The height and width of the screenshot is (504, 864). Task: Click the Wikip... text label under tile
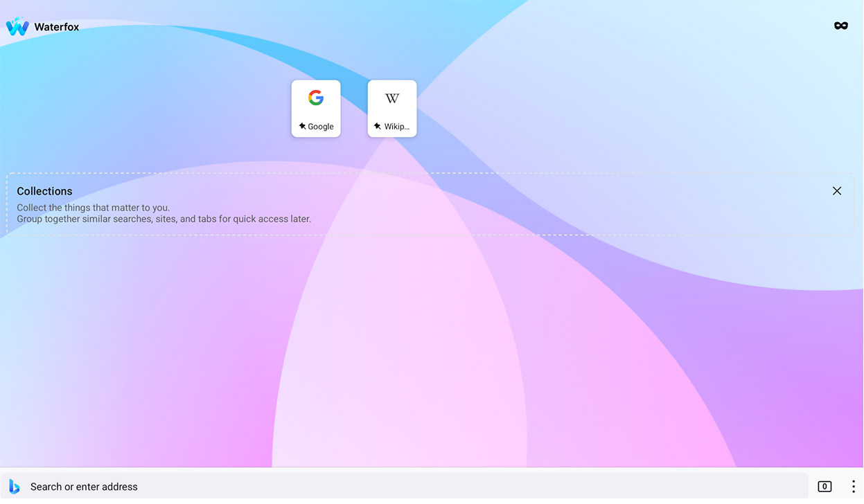[x=397, y=127]
